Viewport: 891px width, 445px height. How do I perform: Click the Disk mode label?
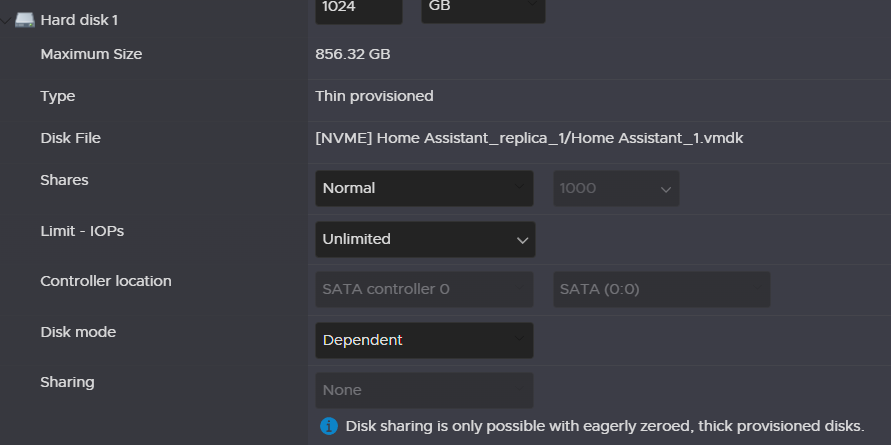click(x=78, y=332)
